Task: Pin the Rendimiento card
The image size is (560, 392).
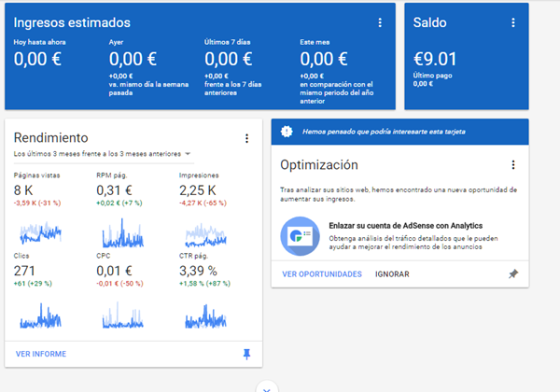Action: [247, 354]
